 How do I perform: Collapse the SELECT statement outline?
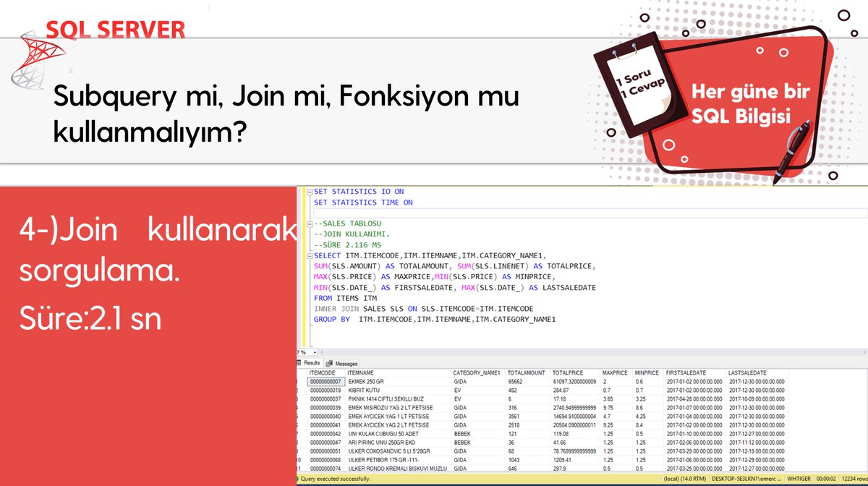tap(310, 255)
